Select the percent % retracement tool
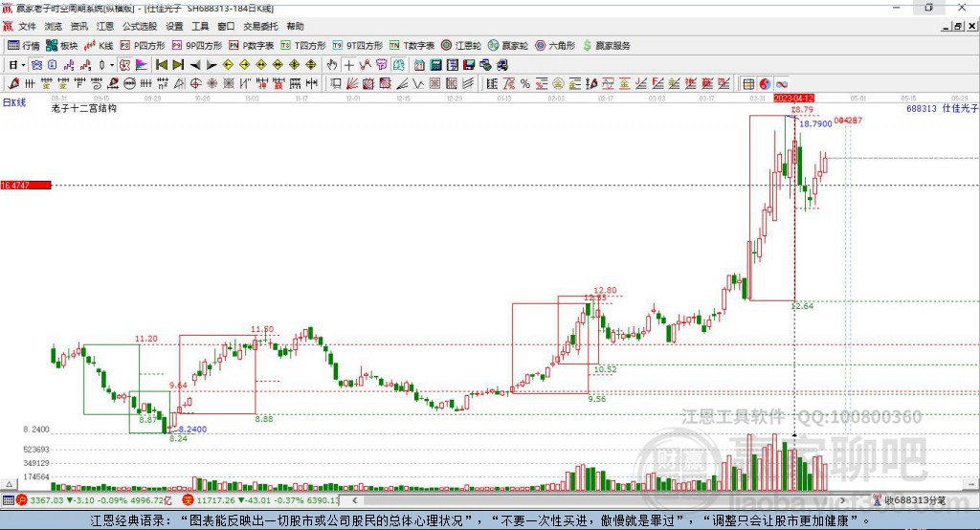This screenshot has width=980, height=530. (525, 84)
